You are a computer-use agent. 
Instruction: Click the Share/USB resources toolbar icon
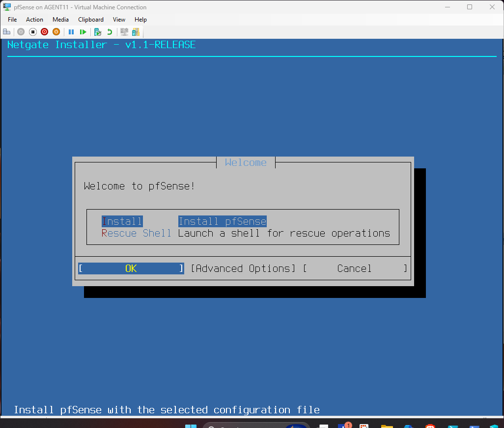pyautogui.click(x=135, y=32)
